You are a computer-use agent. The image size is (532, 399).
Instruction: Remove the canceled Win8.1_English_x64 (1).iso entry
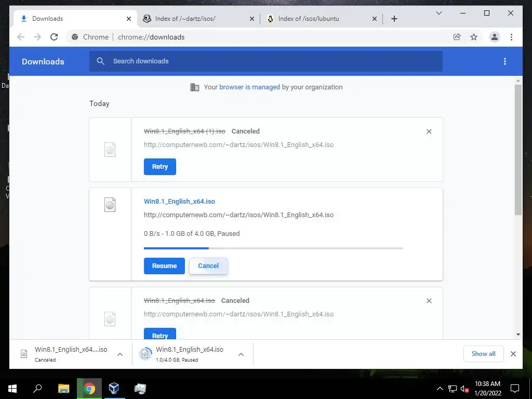[x=429, y=131]
